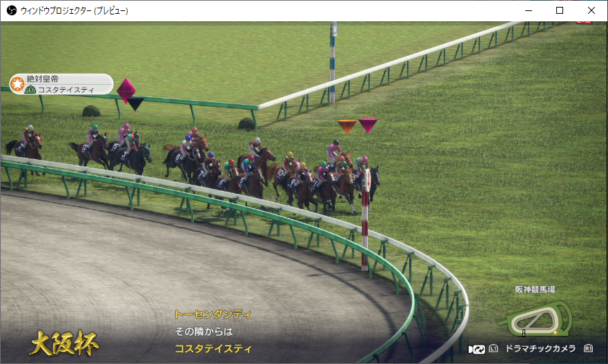Viewport: 608px width, 364px height.
Task: Click the 阪神競馬場 racecourse label
Action: click(535, 290)
